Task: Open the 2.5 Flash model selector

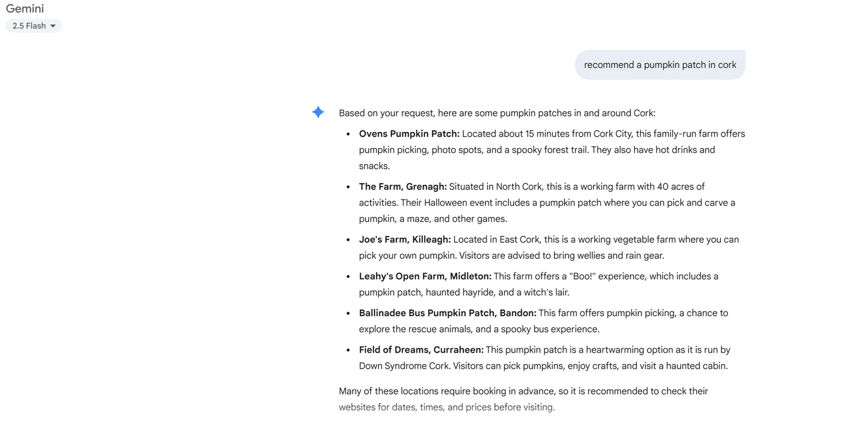Action: click(x=33, y=26)
